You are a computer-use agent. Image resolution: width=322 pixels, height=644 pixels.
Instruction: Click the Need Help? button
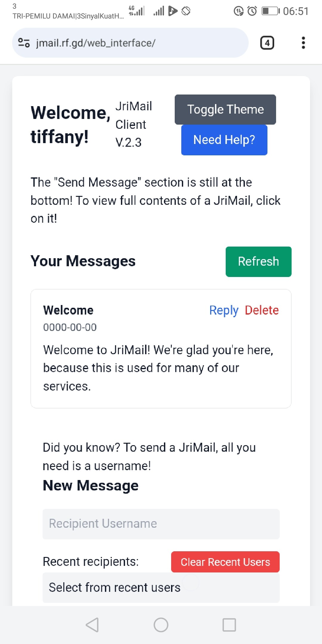click(x=224, y=140)
